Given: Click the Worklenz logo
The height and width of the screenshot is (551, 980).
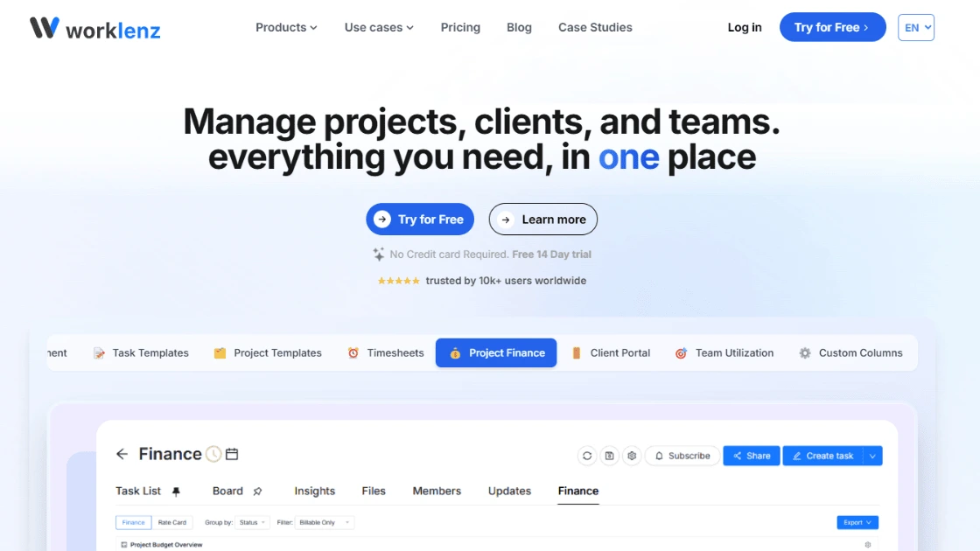Looking at the screenshot, I should pos(92,27).
